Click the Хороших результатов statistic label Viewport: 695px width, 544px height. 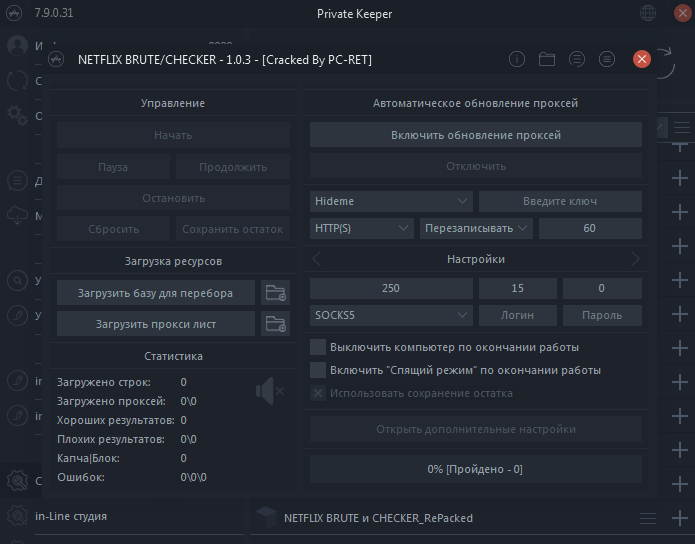coord(116,420)
